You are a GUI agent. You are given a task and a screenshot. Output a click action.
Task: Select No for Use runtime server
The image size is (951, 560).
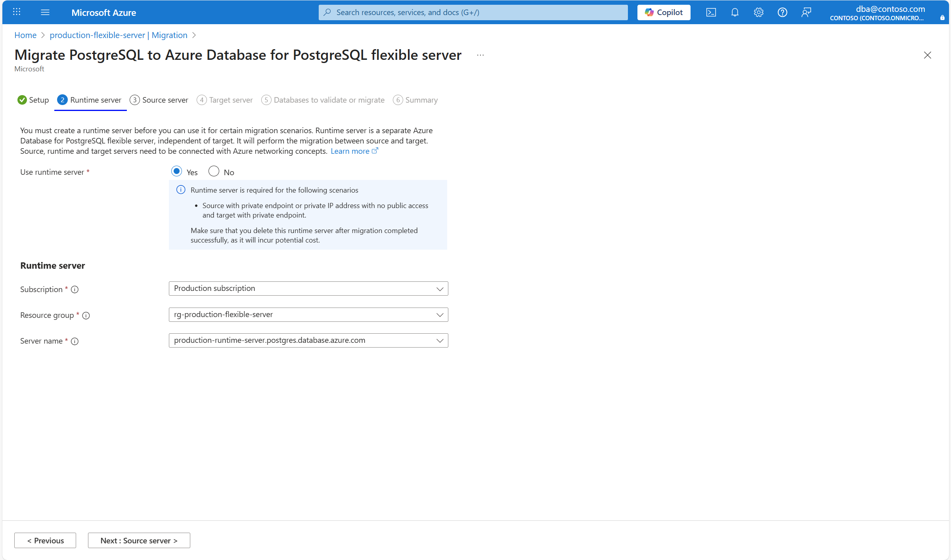(x=213, y=171)
